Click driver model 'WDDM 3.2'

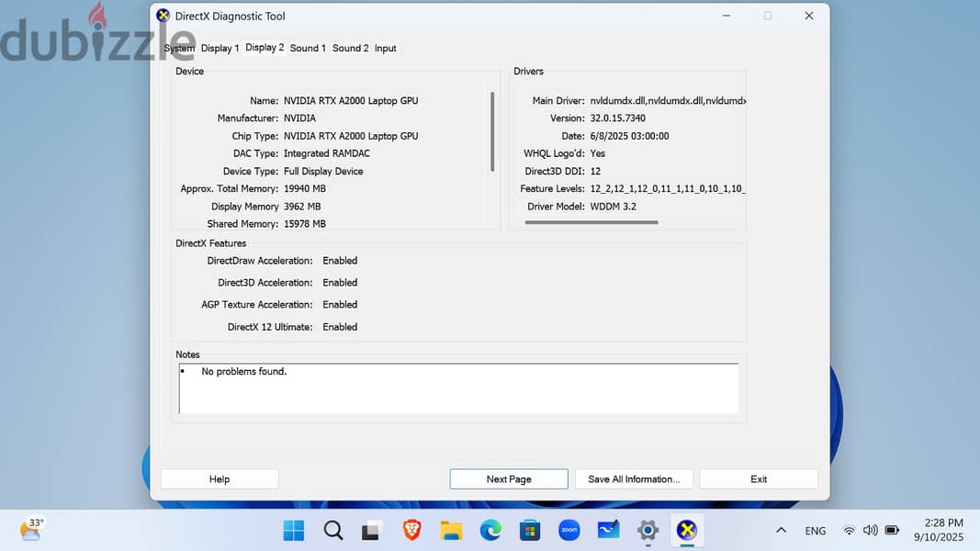[614, 206]
